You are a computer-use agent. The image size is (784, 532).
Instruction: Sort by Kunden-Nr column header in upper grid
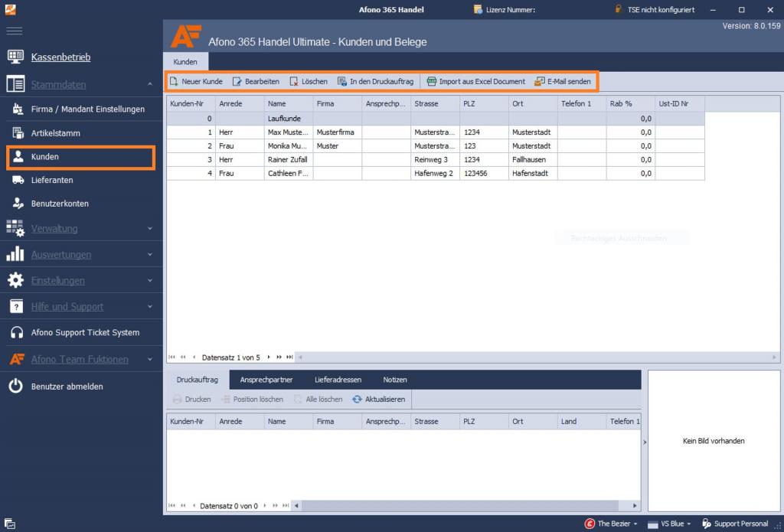pos(191,103)
